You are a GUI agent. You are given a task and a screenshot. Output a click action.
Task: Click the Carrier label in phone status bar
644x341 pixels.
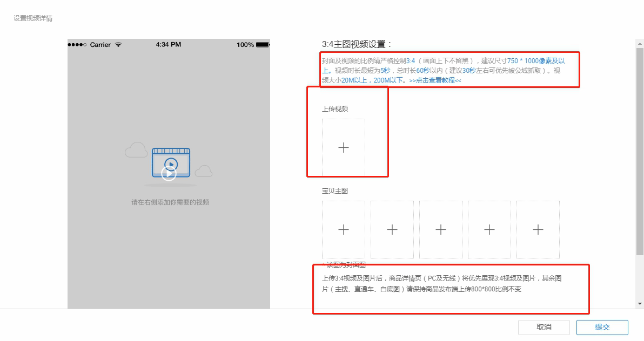(100, 45)
